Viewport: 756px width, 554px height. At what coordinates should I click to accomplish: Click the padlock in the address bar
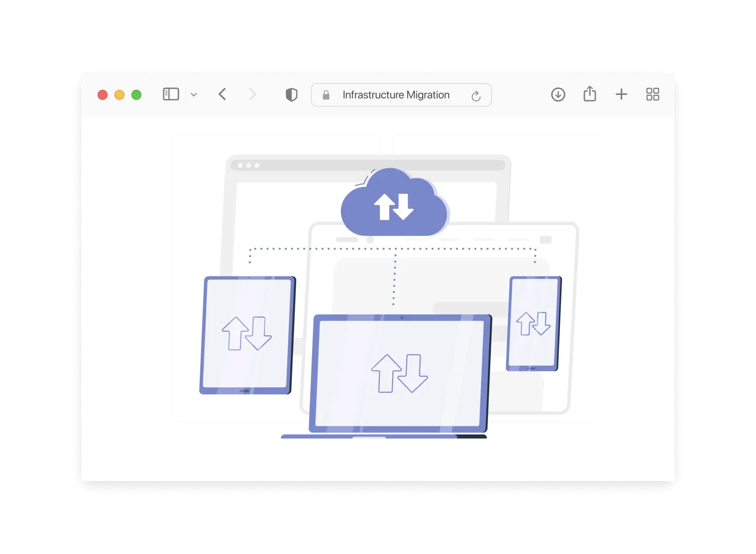[x=326, y=95]
